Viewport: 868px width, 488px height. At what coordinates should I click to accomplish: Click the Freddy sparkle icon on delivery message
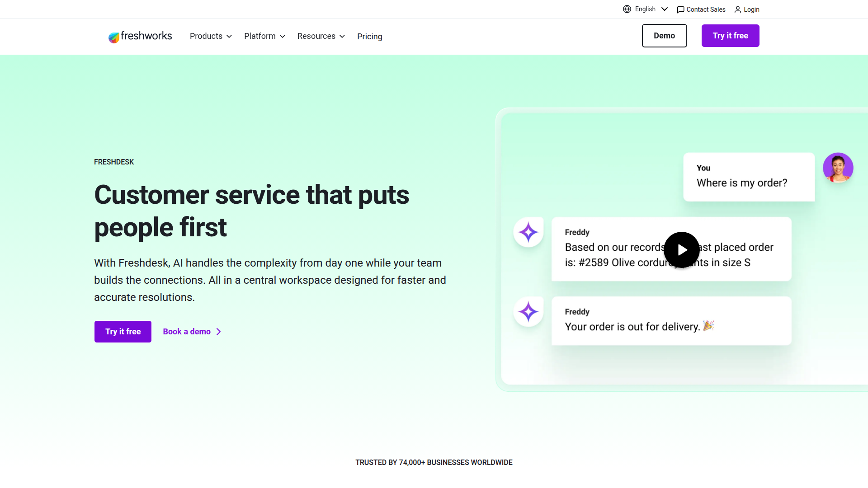(528, 311)
